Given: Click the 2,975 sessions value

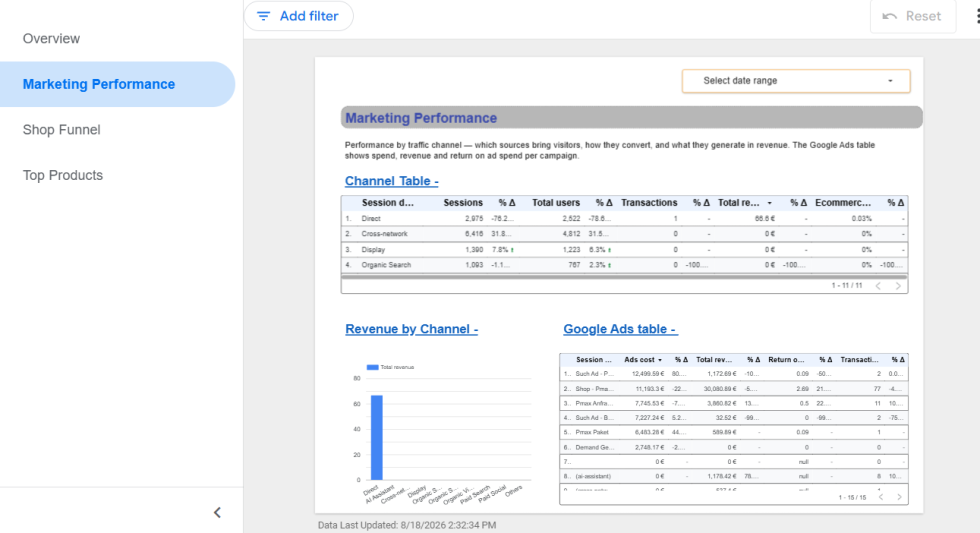Looking at the screenshot, I should [474, 219].
